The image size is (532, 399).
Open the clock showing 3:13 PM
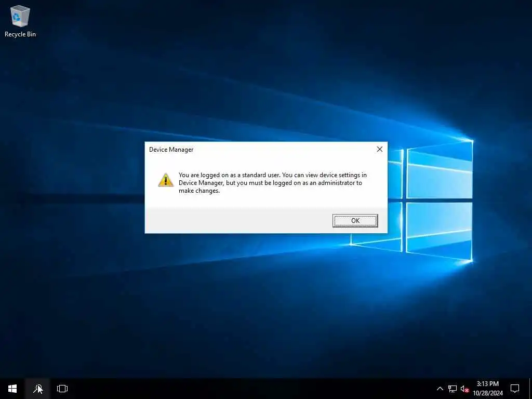point(487,389)
